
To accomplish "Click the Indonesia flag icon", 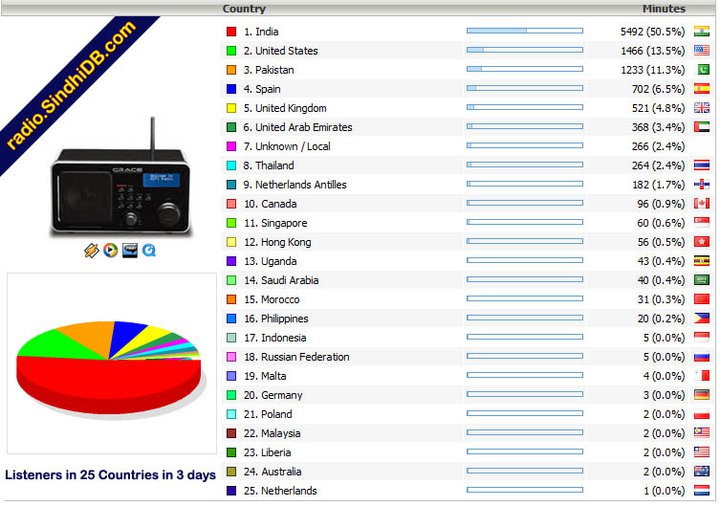I will (702, 337).
